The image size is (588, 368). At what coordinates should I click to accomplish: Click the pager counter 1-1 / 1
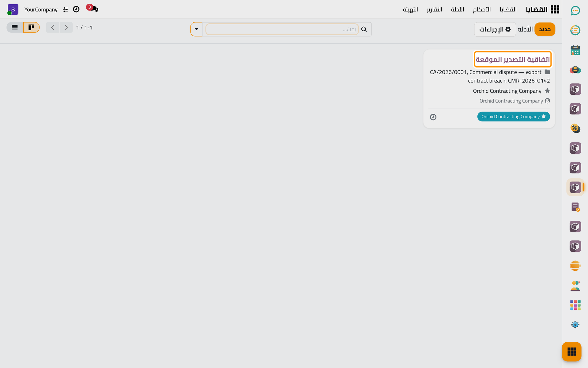point(84,28)
